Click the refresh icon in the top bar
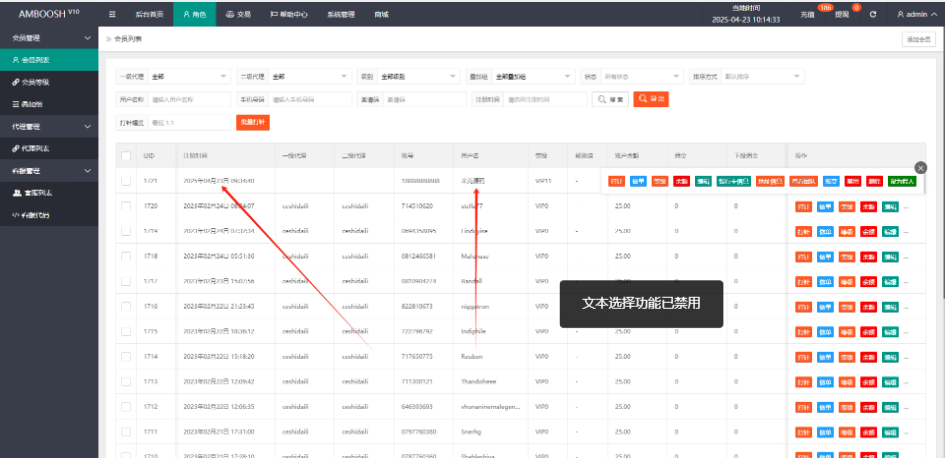This screenshot has height=458, width=945. click(873, 14)
